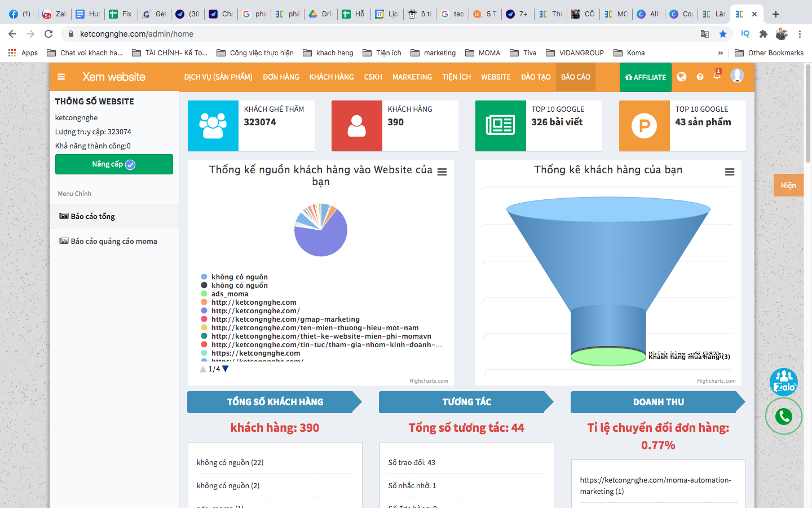Open the Zalo chat widget

pyautogui.click(x=784, y=382)
